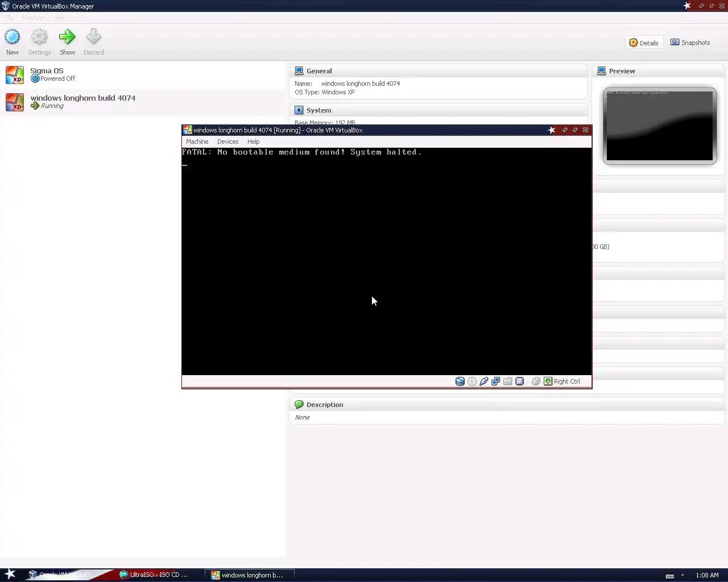This screenshot has height=582, width=728.
Task: Open the File menu in VirtualBox Manager
Action: (x=9, y=18)
